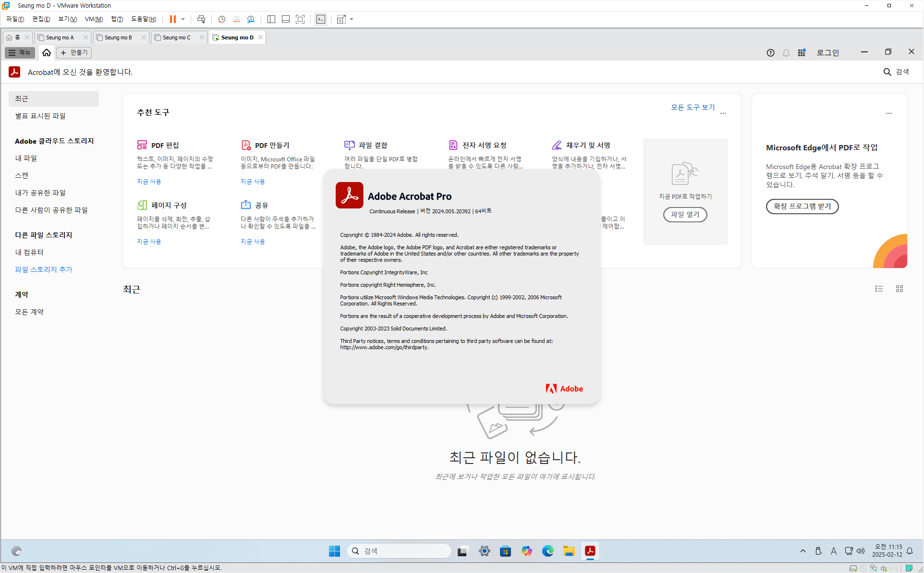This screenshot has height=573, width=924.
Task: Open the notifications bell in Acrobat
Action: point(786,53)
